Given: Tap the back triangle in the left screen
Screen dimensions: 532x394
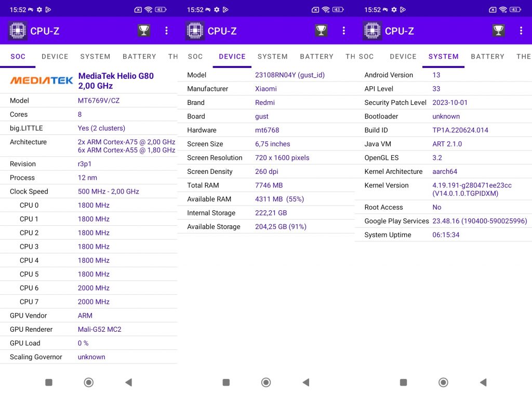Looking at the screenshot, I should point(129,383).
